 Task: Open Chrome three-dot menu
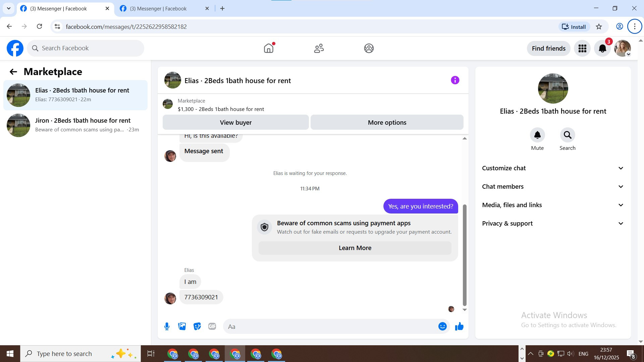(635, 26)
